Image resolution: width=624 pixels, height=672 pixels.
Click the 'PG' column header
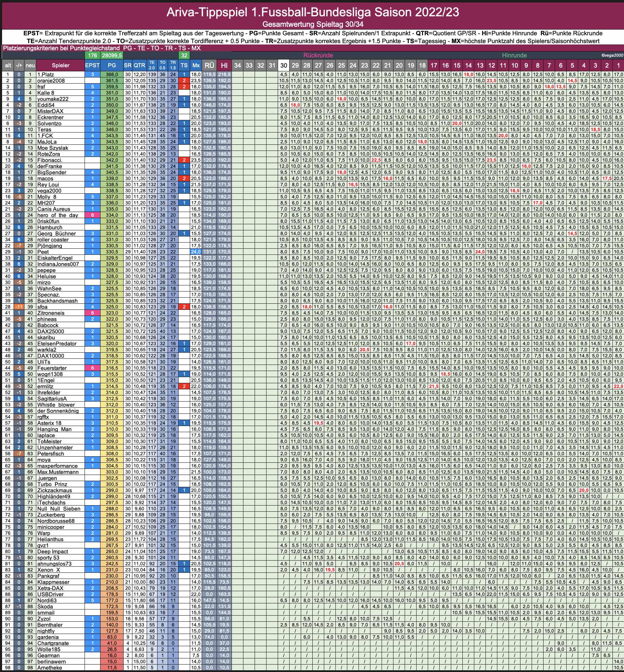click(112, 65)
